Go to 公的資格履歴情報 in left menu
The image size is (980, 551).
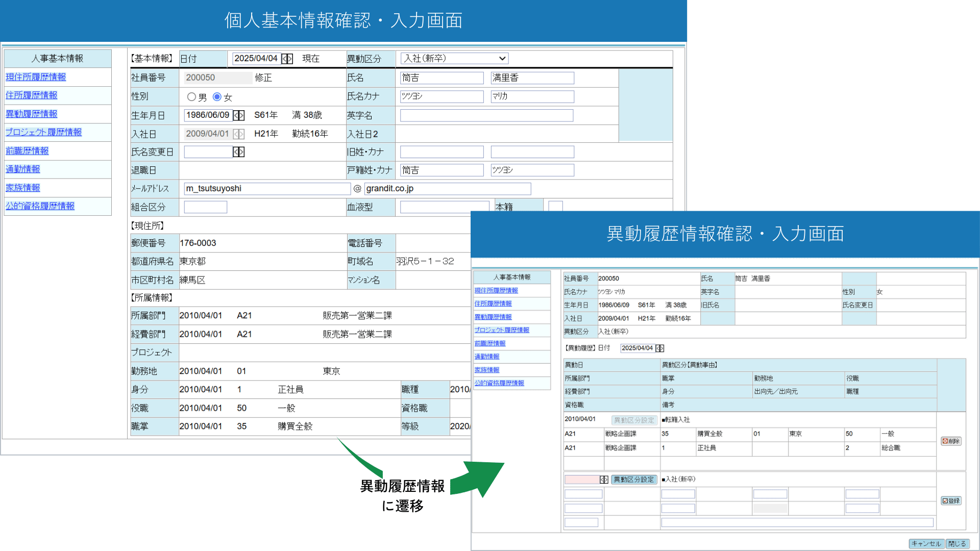pos(40,206)
